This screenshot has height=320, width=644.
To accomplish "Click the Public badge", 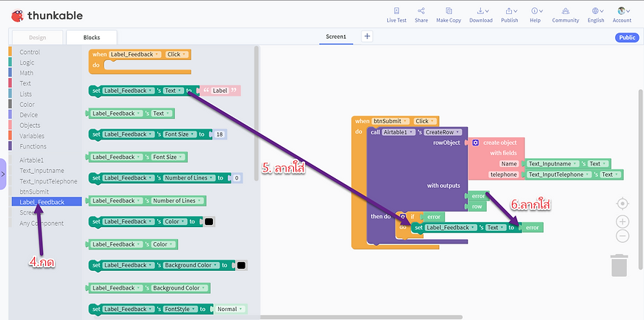I will coord(627,37).
